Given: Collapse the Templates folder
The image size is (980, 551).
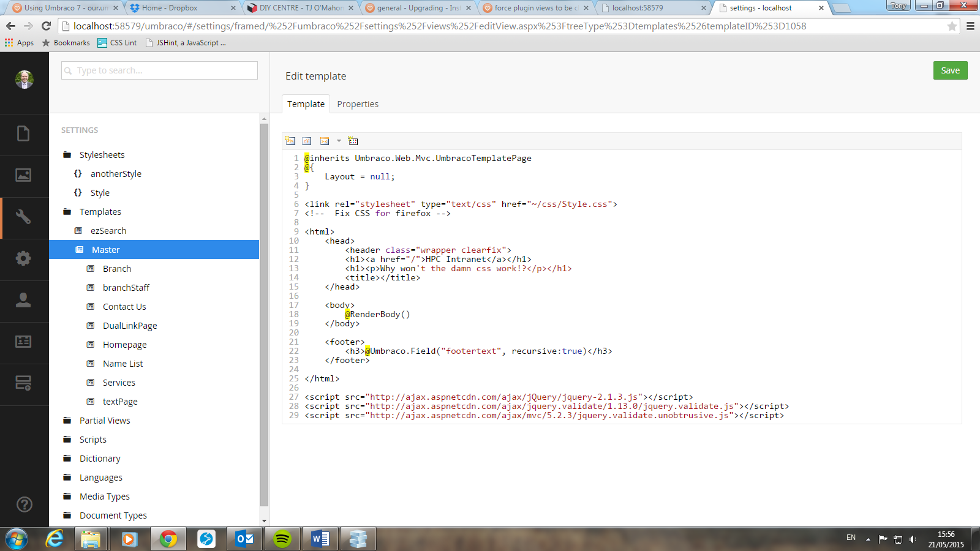Looking at the screenshot, I should tap(100, 212).
